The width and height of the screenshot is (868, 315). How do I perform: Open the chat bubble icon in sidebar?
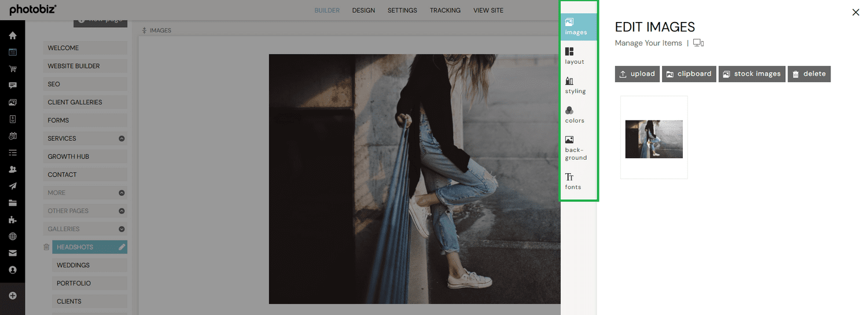(x=13, y=86)
